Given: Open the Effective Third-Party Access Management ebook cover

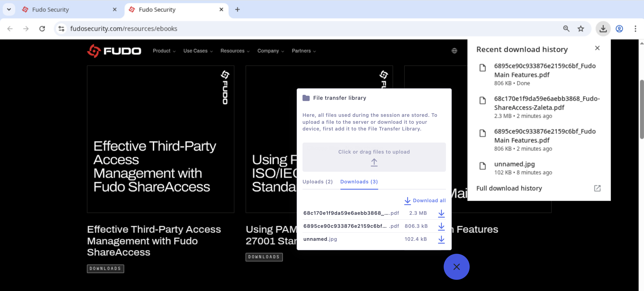Looking at the screenshot, I should 160,139.
